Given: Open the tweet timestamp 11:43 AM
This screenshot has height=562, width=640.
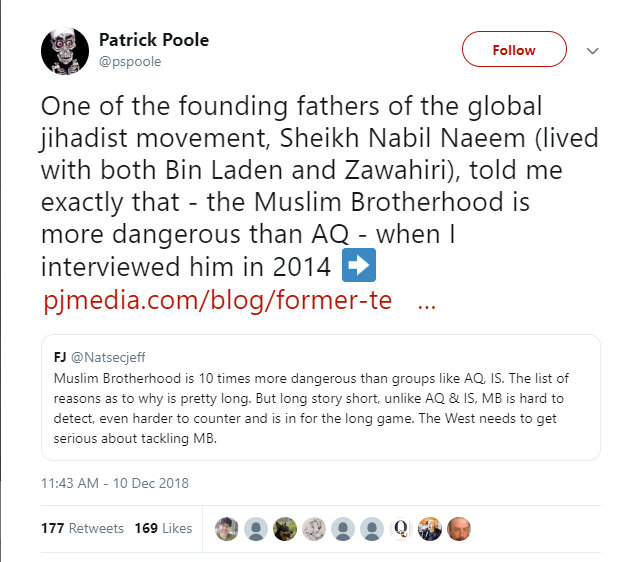Looking at the screenshot, I should 115,483.
